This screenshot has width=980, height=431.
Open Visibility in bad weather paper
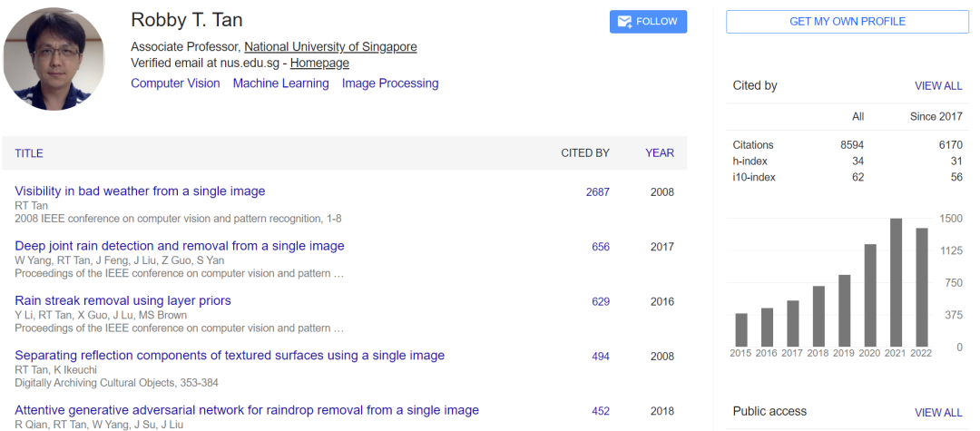click(x=140, y=191)
